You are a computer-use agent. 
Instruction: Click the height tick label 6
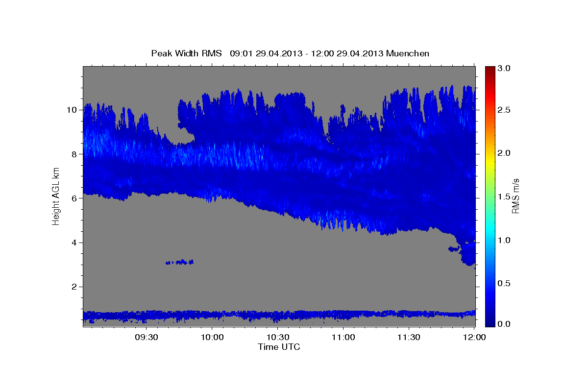[x=75, y=198]
